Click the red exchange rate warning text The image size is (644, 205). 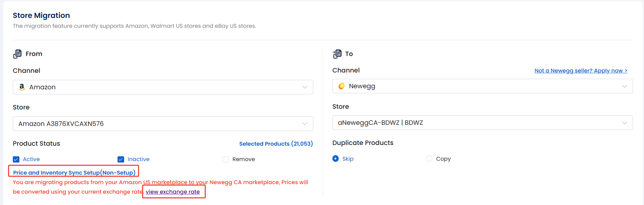[x=160, y=182]
